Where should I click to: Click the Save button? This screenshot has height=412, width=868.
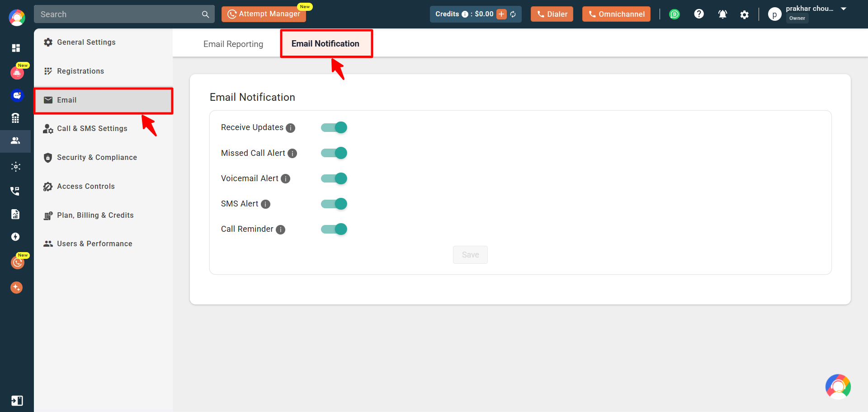click(470, 255)
